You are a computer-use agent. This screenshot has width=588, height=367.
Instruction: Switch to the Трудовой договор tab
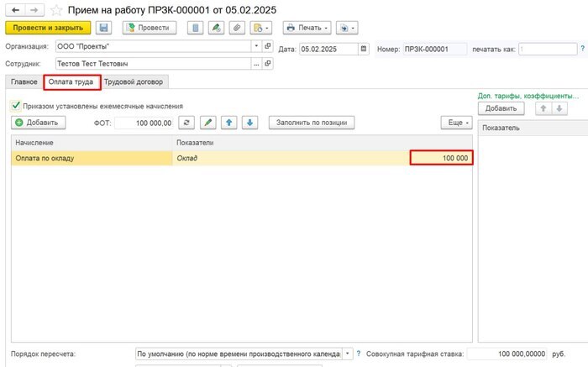click(134, 81)
